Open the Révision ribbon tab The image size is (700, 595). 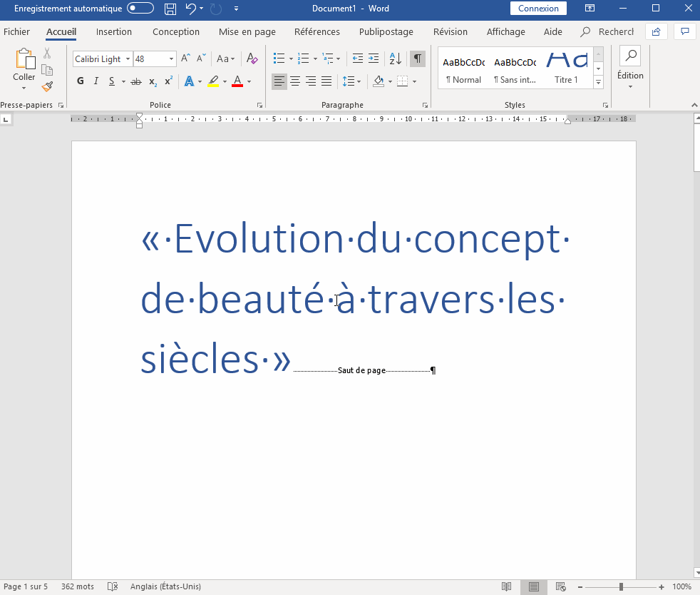[450, 32]
